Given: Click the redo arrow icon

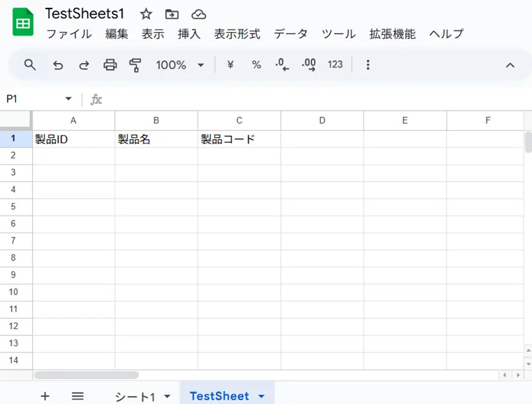Looking at the screenshot, I should (84, 64).
